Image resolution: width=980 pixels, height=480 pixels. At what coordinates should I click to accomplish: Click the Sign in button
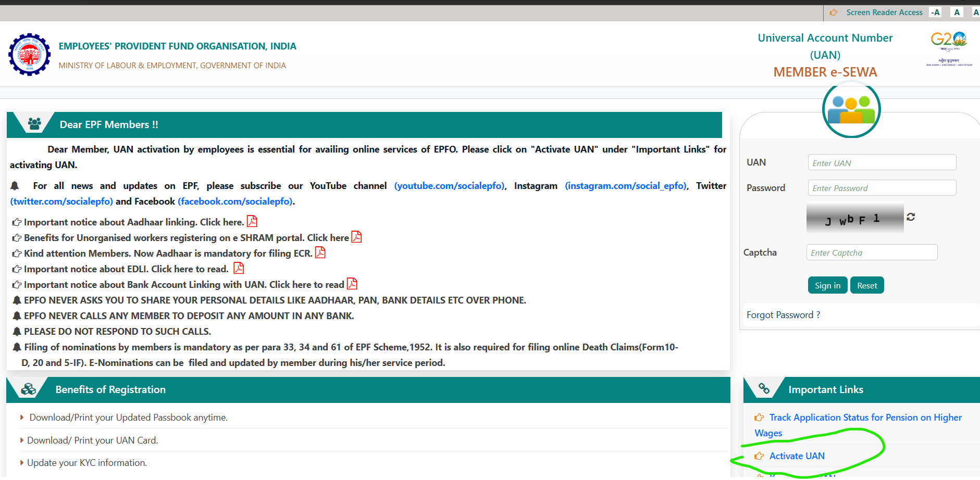click(827, 285)
